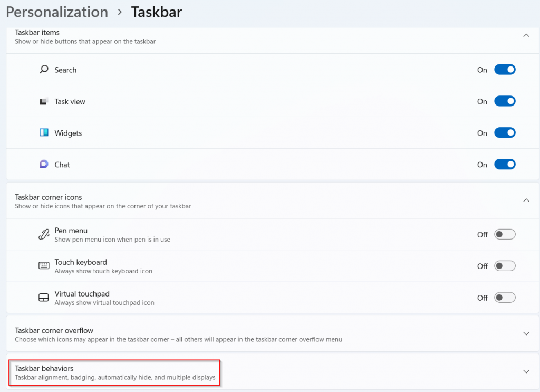Click the Virtual touchpad icon
Image resolution: width=540 pixels, height=392 pixels.
click(x=43, y=297)
